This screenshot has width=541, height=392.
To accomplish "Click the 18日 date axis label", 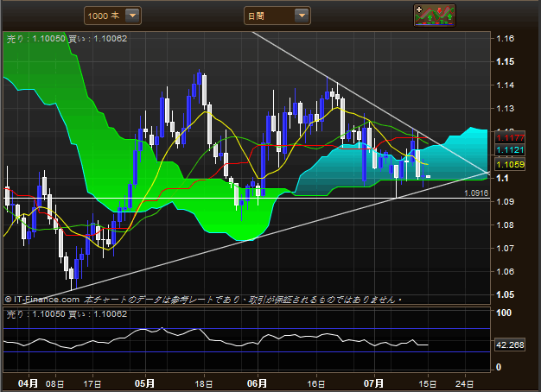I will 204,383.
